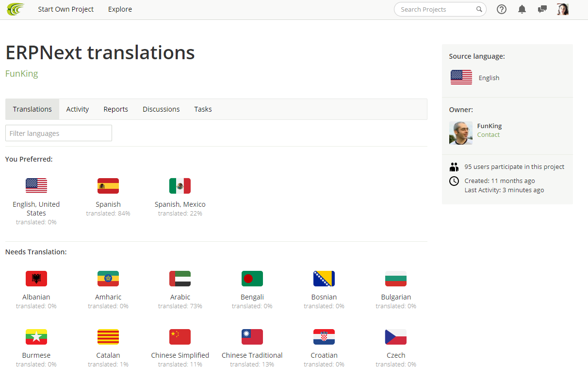Open the Chinese Simplified language link

180,355
